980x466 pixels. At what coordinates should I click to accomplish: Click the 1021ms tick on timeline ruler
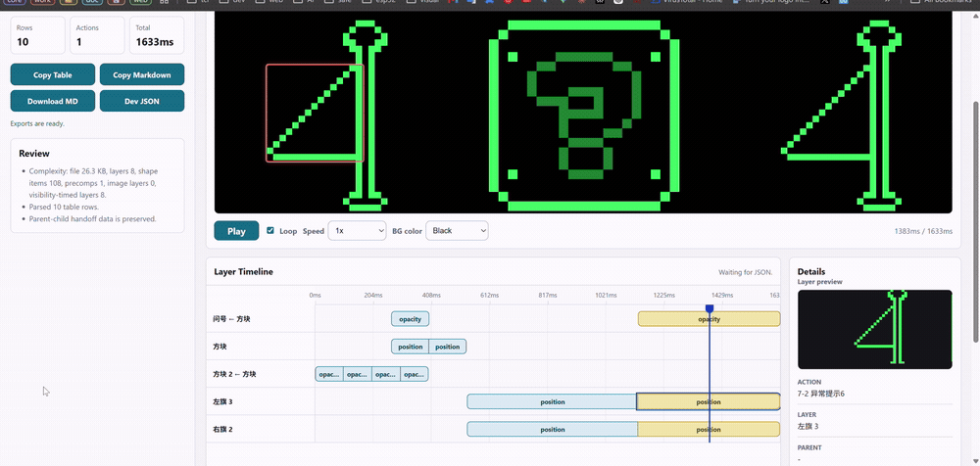click(x=606, y=295)
